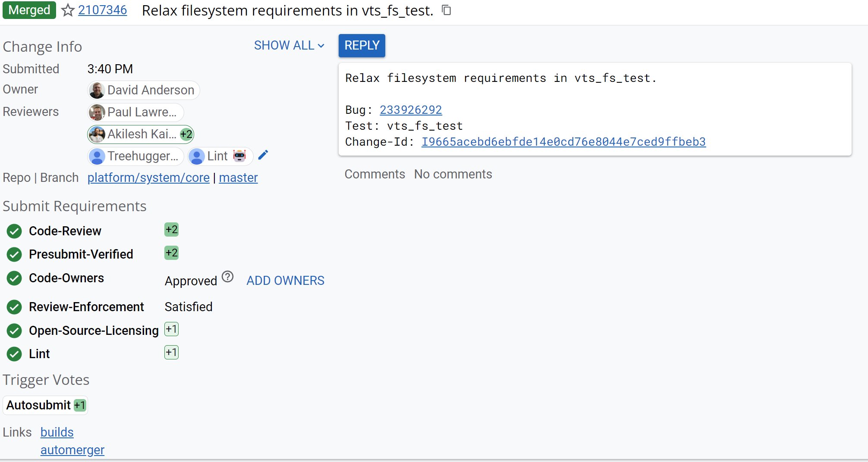Open the platform/system/core repo link
Viewport: 868px width, 462px height.
[x=148, y=177]
